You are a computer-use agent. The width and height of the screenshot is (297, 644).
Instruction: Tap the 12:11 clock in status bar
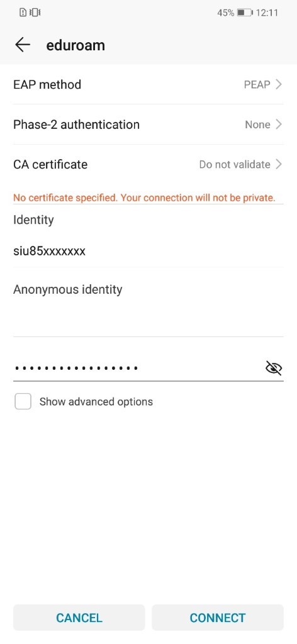(x=267, y=13)
